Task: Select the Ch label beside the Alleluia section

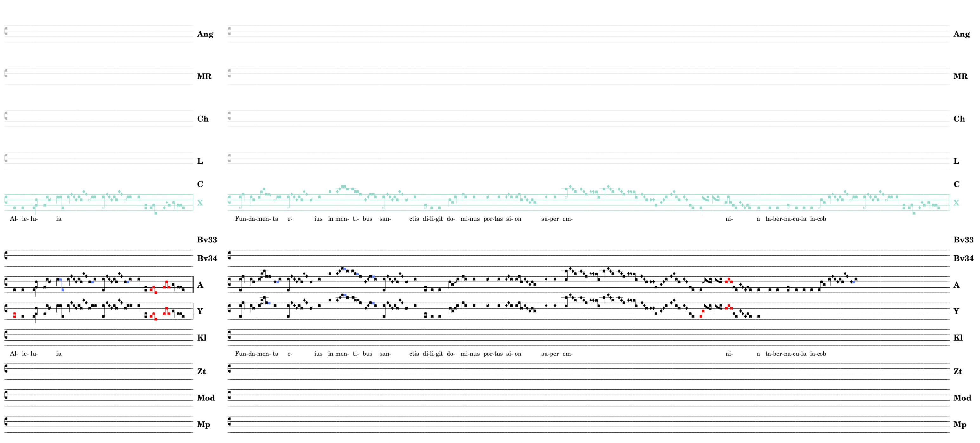Action: [x=203, y=119]
